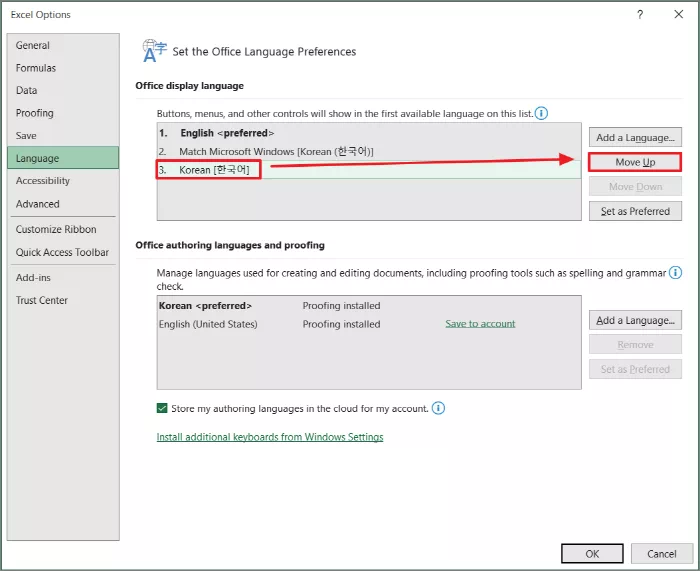Close the Excel Options dialog
Image resolution: width=700 pixels, height=571 pixels.
[x=679, y=14]
